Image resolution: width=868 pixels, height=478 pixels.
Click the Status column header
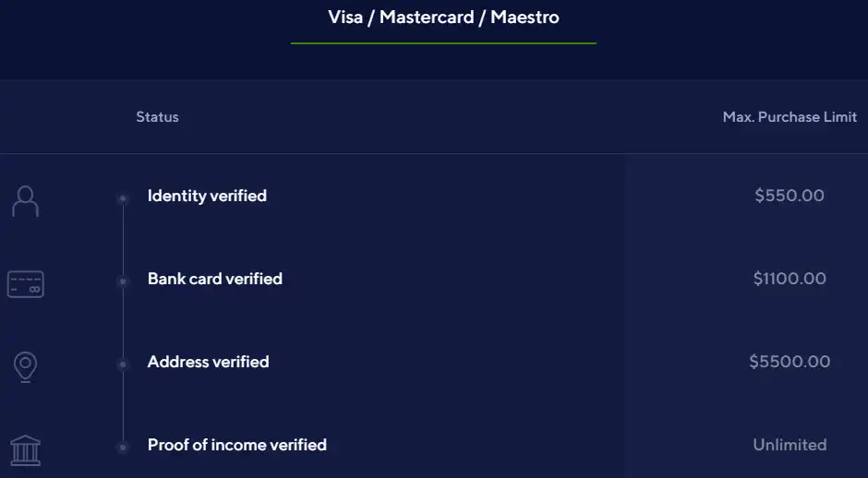[157, 117]
